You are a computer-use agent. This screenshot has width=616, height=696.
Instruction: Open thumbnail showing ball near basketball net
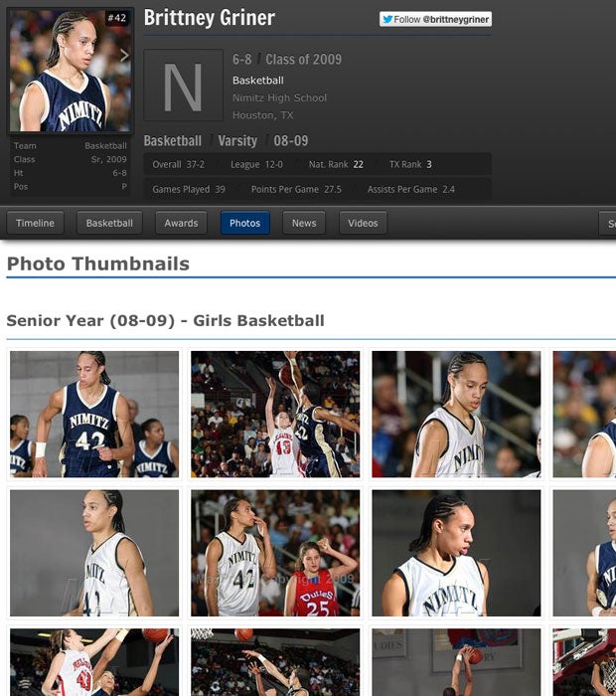click(x=275, y=662)
